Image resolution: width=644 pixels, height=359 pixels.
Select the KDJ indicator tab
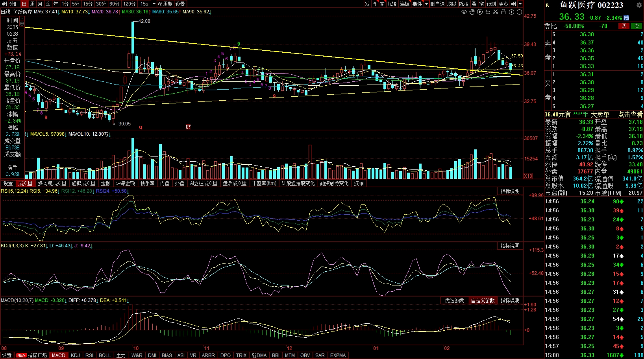pyautogui.click(x=75, y=355)
